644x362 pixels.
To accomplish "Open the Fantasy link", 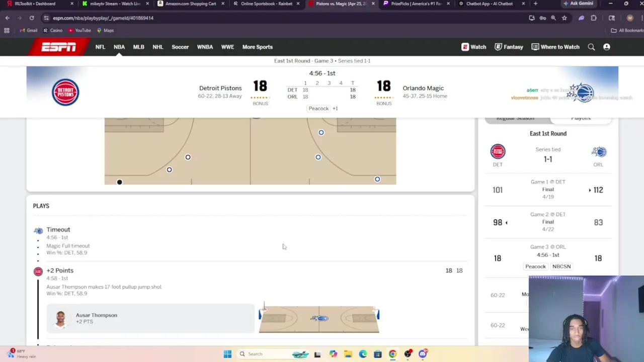I will tap(509, 47).
